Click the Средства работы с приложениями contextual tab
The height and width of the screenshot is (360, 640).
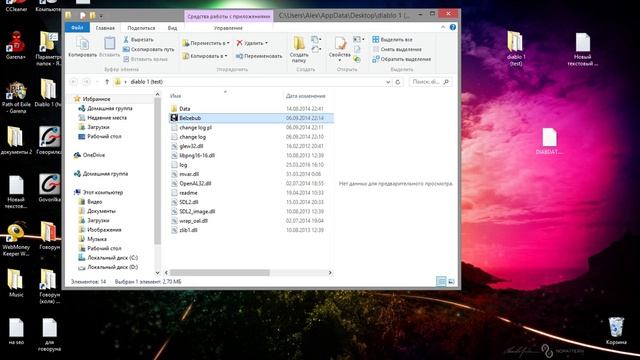click(x=229, y=16)
